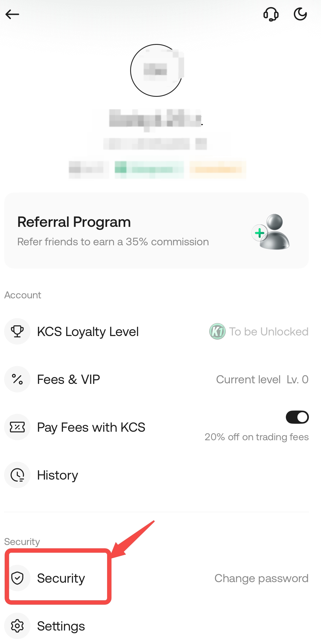Tap the Referral Program title
The height and width of the screenshot is (644, 321).
point(74,222)
